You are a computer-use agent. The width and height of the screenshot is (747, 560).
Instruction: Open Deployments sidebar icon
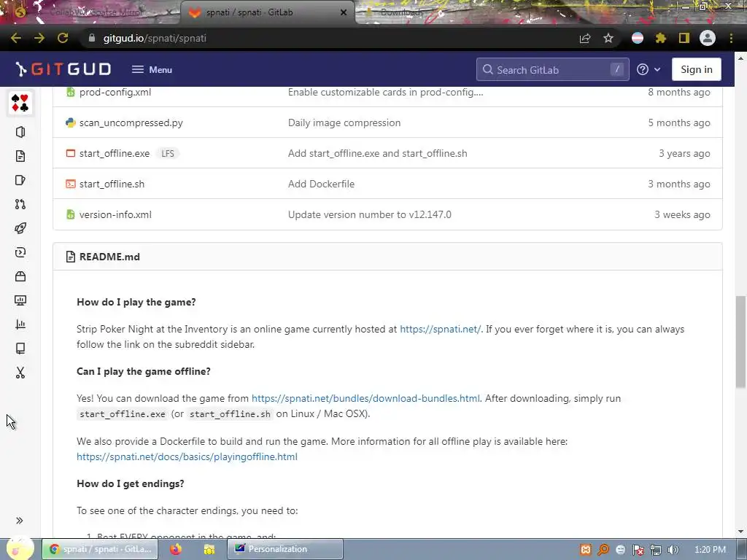[x=20, y=252]
